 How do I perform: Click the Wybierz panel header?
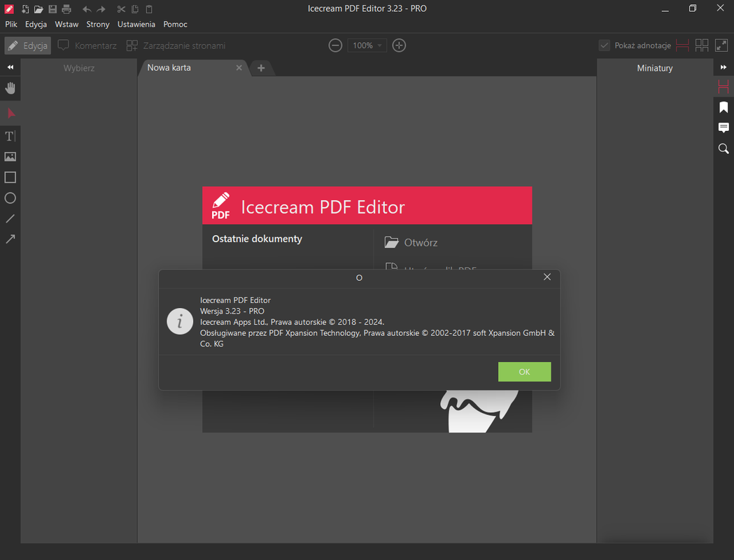point(79,68)
